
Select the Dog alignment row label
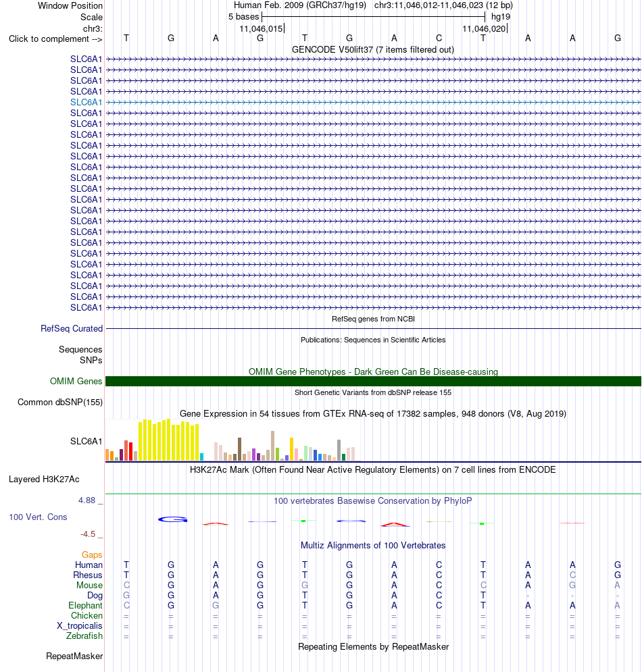pyautogui.click(x=95, y=596)
